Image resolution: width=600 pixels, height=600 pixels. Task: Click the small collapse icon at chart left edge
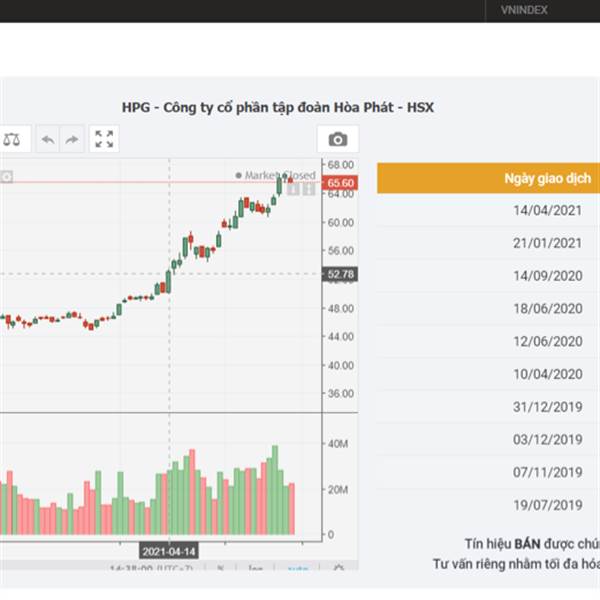coord(7,177)
